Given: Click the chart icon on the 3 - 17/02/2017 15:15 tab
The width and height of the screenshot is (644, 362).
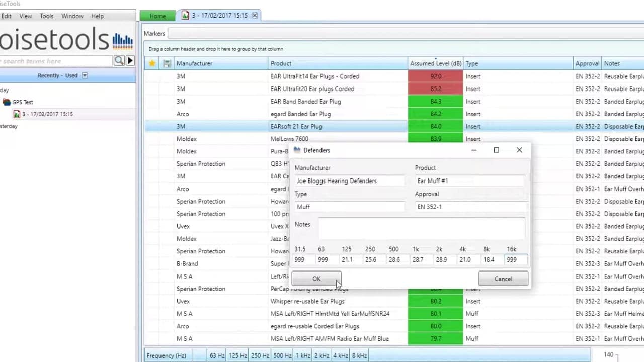Looking at the screenshot, I should coord(185,16).
